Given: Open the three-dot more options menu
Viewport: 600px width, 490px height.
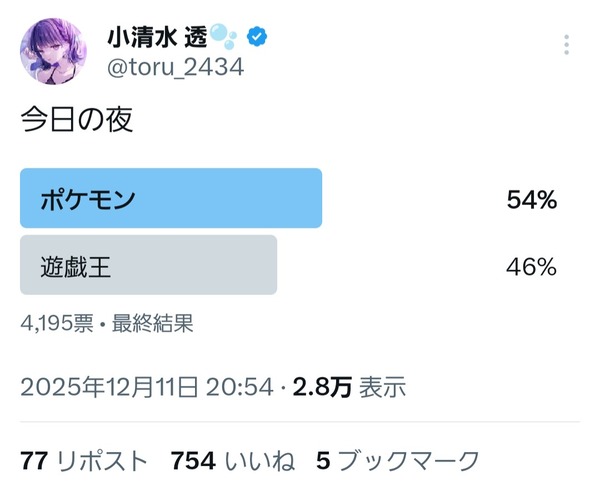Looking at the screenshot, I should coord(567,47).
